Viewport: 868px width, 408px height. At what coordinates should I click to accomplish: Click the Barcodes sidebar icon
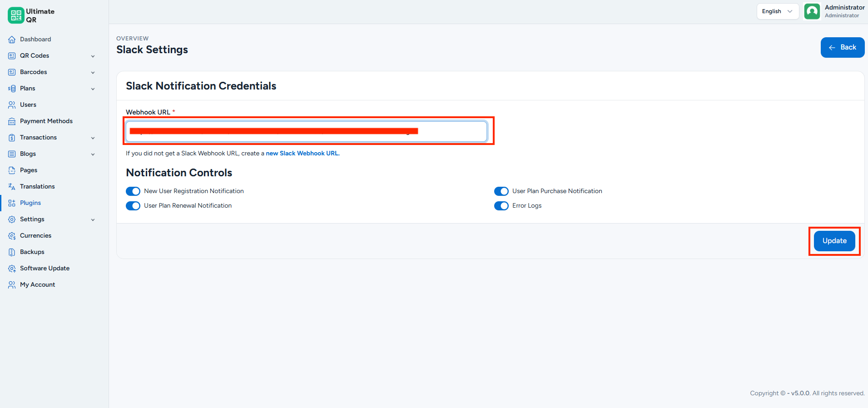point(12,72)
